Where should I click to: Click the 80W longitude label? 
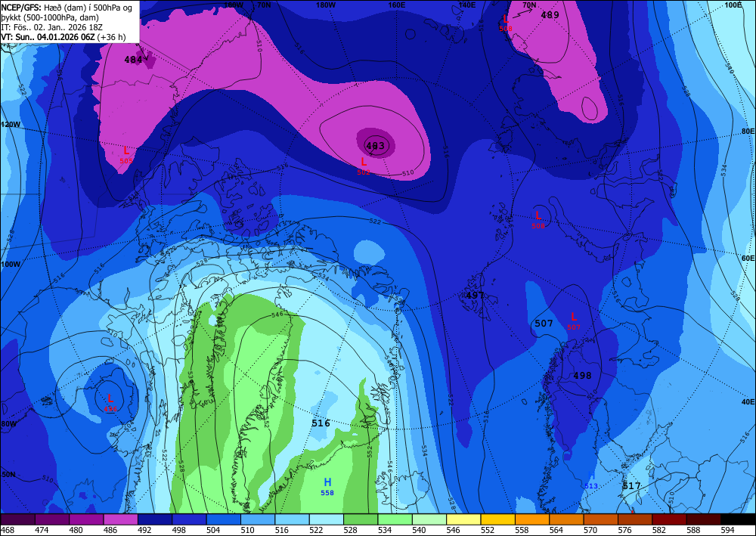(x=8, y=424)
